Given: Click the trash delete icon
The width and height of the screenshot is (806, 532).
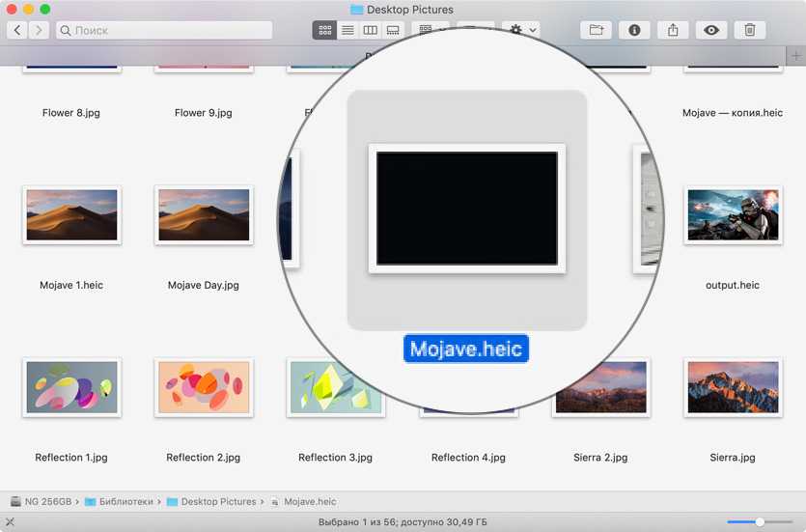Looking at the screenshot, I should click(x=750, y=30).
